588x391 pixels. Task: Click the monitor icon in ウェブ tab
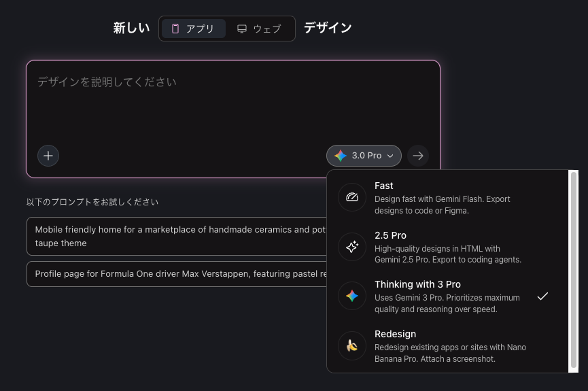pos(242,29)
